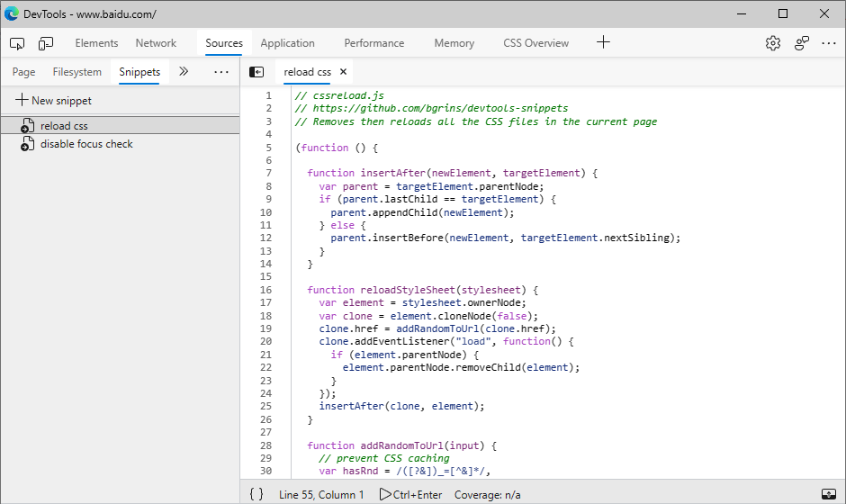Toggle the navigator sidebar pane
Image resolution: width=846 pixels, height=504 pixels.
(x=256, y=72)
